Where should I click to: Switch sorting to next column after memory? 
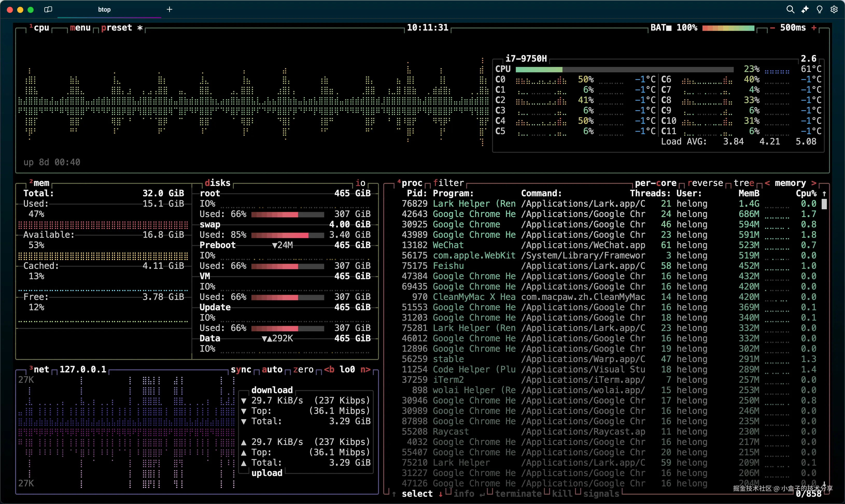814,183
